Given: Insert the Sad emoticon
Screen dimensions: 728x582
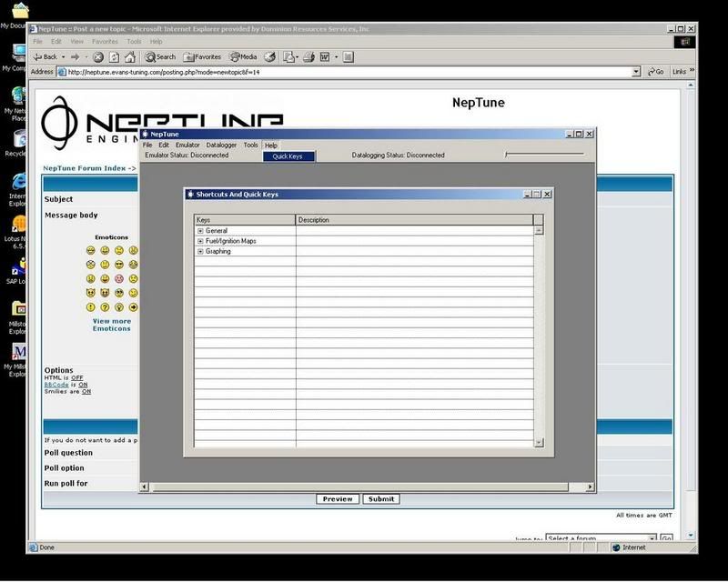Looking at the screenshot, I should click(x=119, y=251).
